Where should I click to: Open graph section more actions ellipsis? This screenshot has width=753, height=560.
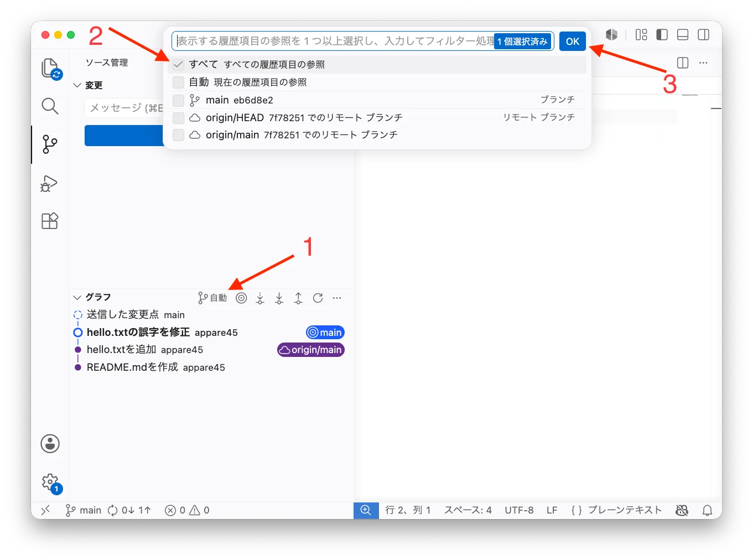(337, 298)
